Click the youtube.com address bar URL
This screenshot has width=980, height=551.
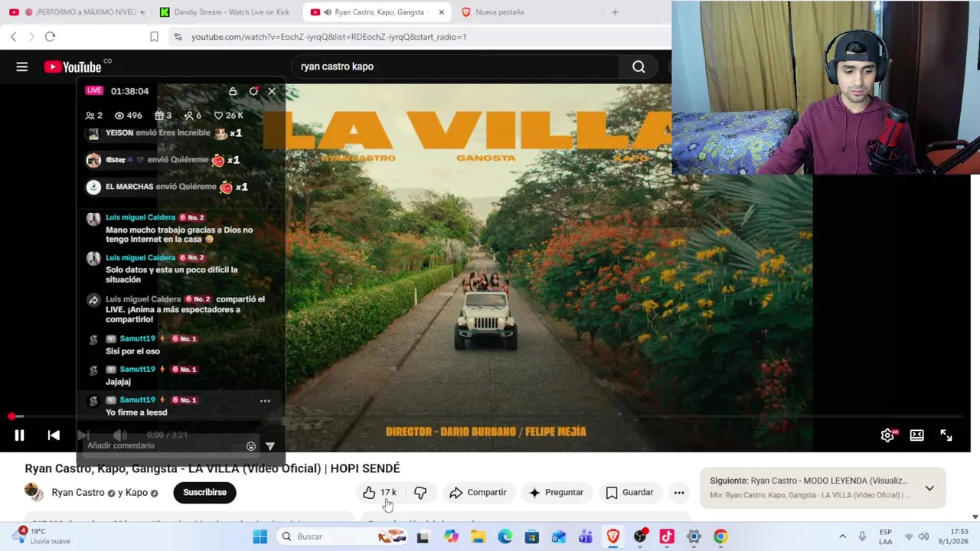(x=329, y=37)
